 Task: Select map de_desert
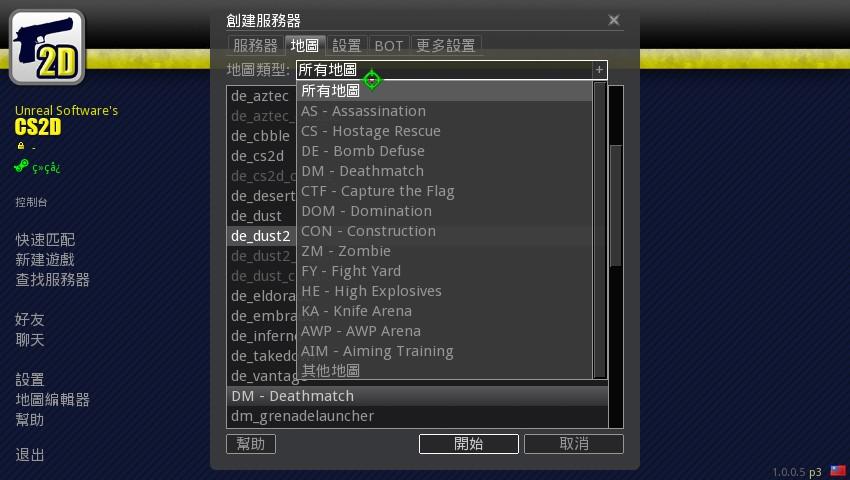[261, 196]
